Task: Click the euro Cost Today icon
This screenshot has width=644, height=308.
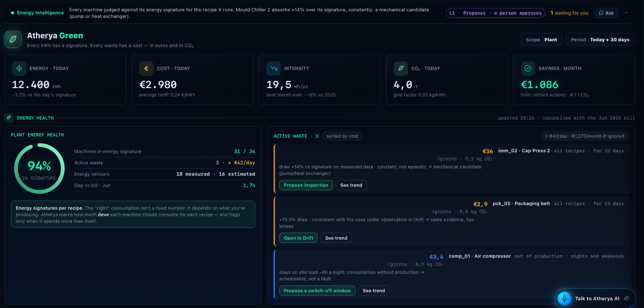Action: tap(146, 68)
